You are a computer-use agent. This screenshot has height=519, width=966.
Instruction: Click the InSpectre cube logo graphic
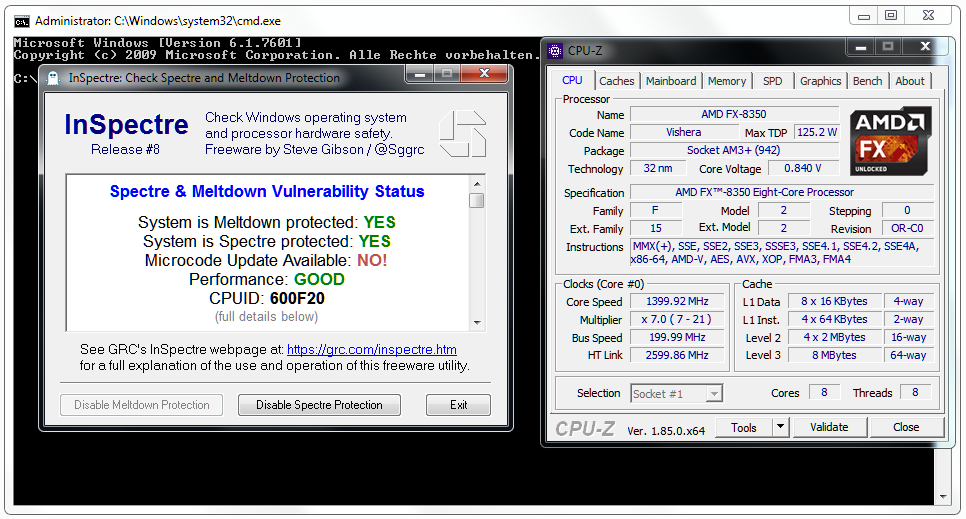463,134
